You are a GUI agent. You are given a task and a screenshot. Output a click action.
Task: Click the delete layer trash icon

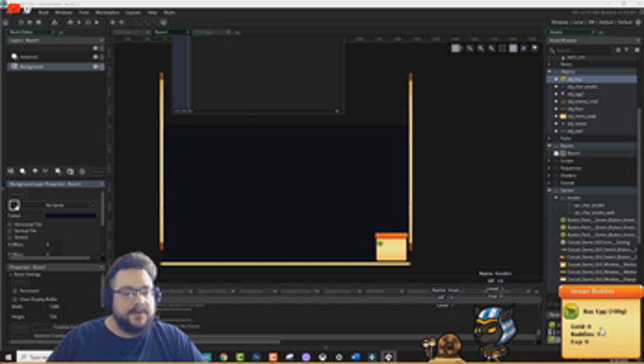tap(82, 171)
